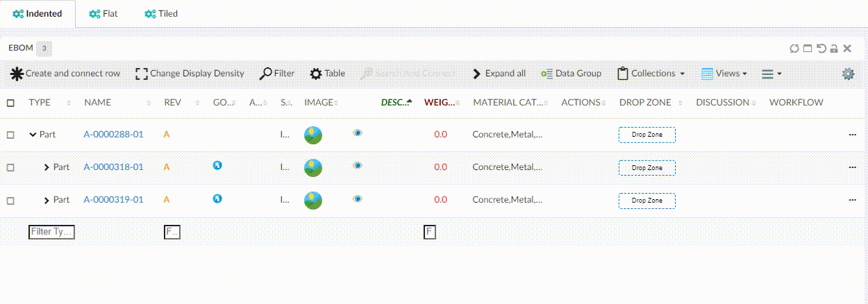Image resolution: width=868 pixels, height=304 pixels.
Task: Open the A-0000319-01 part link
Action: click(113, 200)
